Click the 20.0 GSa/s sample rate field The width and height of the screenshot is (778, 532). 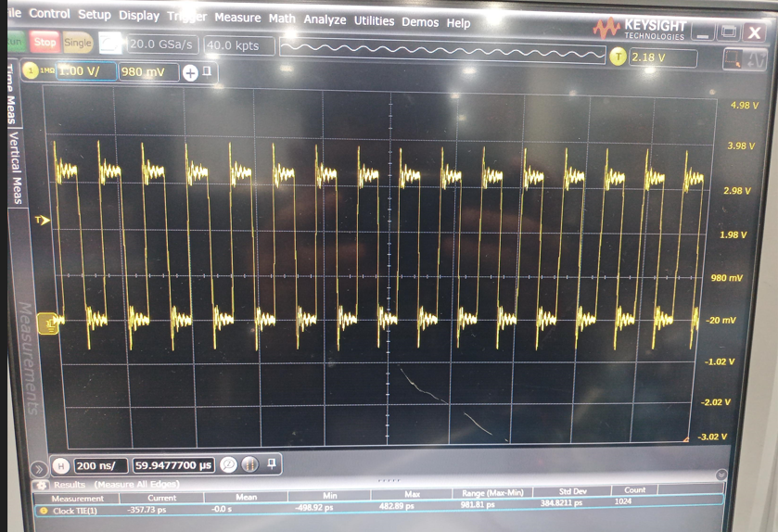[x=163, y=44]
